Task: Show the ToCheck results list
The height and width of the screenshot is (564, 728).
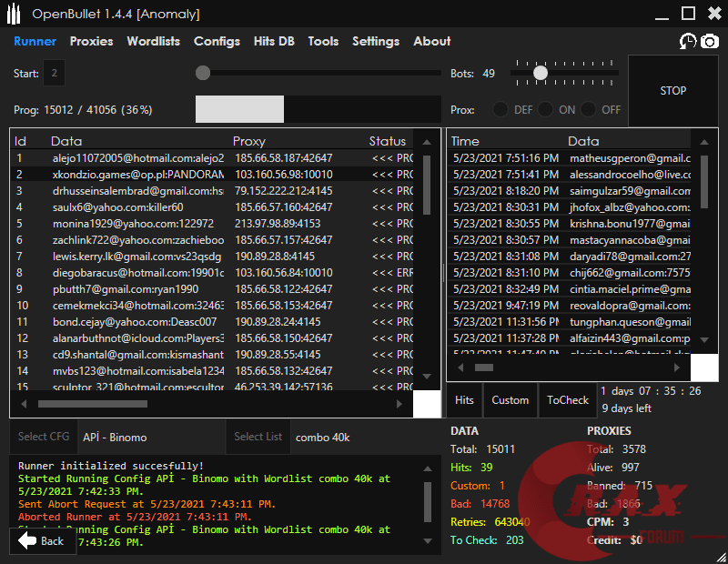Action: click(568, 399)
